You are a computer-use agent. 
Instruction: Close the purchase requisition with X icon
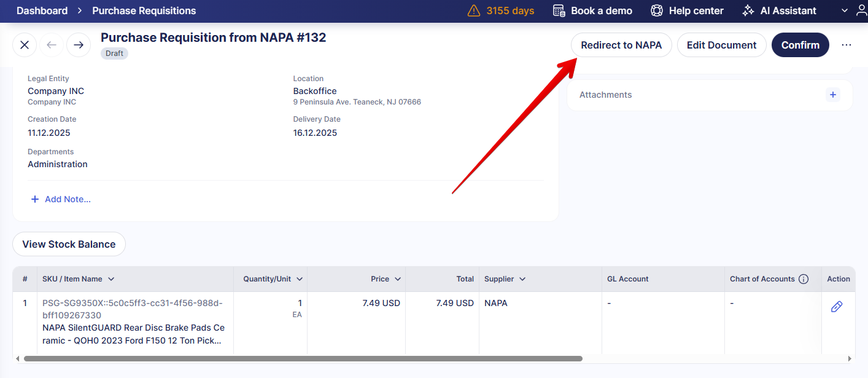pos(25,45)
